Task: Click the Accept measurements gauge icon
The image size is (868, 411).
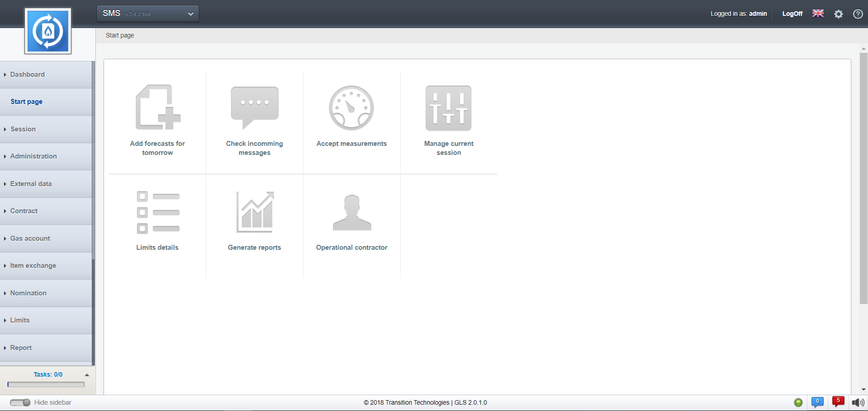Action: point(351,108)
